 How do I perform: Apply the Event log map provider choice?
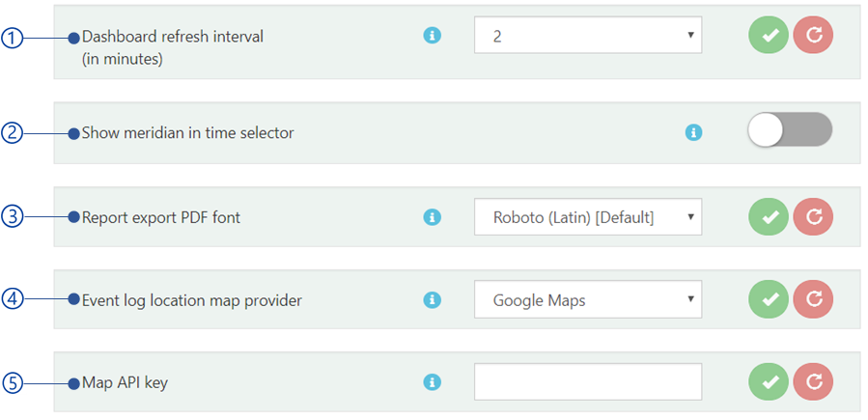(x=769, y=299)
